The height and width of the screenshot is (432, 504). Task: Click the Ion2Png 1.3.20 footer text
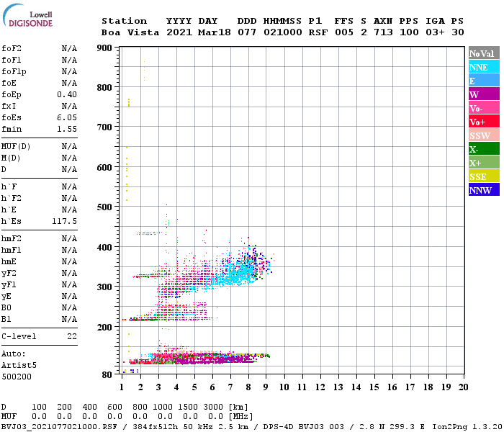pyautogui.click(x=467, y=427)
